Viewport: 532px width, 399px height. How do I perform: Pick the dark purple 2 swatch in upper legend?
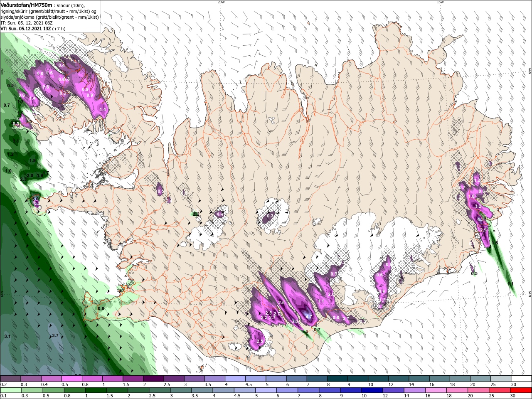click(153, 379)
